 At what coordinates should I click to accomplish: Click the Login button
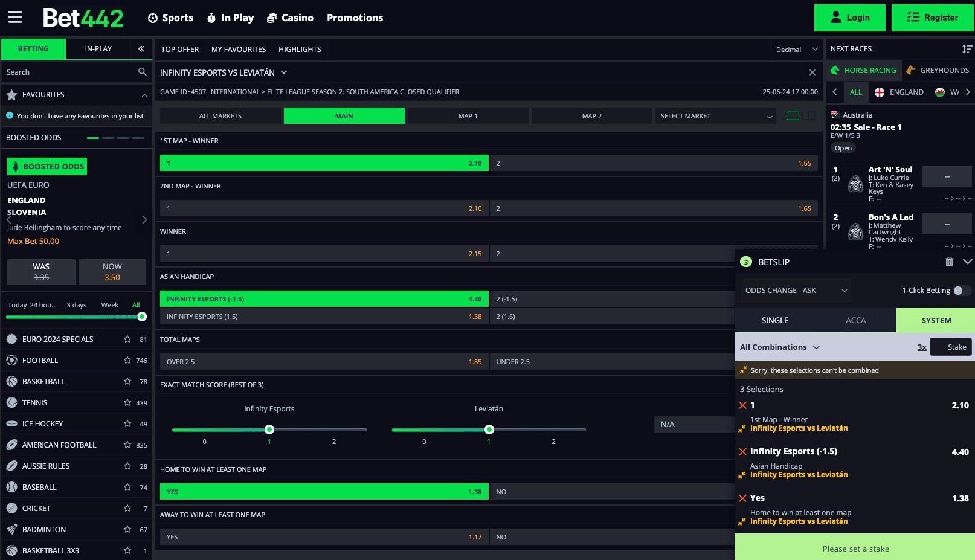850,18
